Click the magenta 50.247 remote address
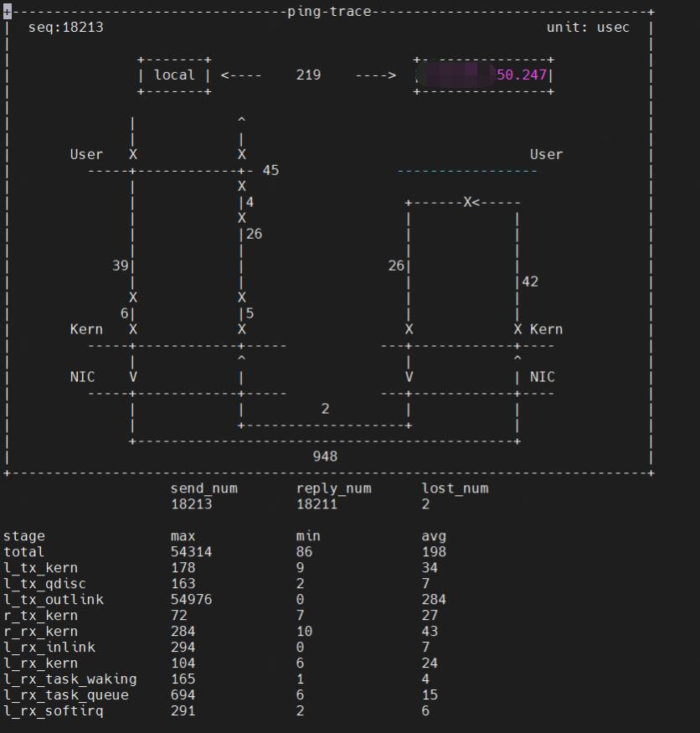 tap(521, 75)
